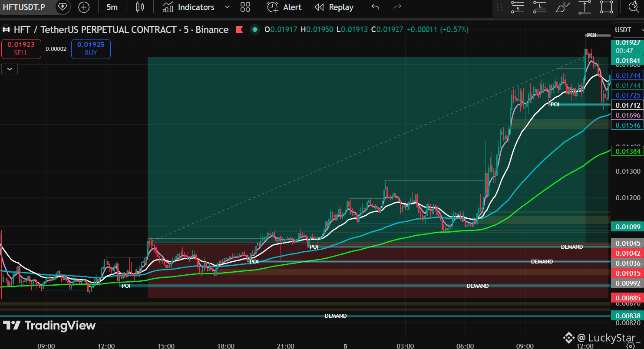Image resolution: width=644 pixels, height=349 pixels.
Task: Click the DEMAND label on the 0.01045 line
Action: pos(572,247)
